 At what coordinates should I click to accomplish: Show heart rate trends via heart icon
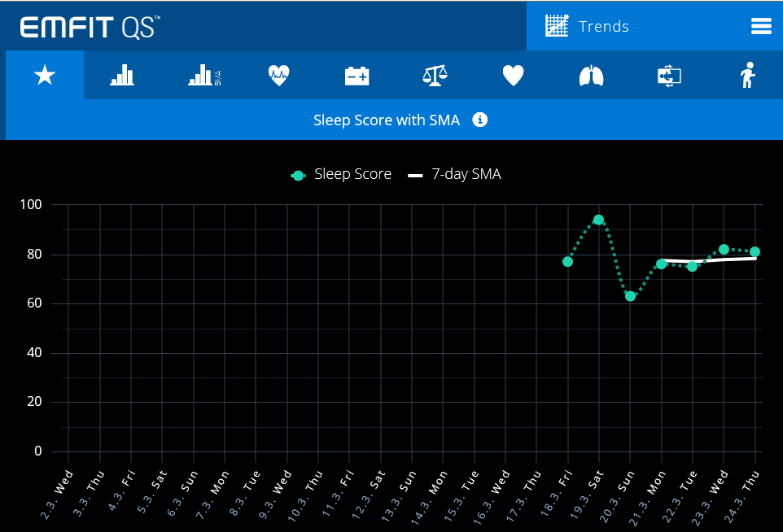[513, 75]
